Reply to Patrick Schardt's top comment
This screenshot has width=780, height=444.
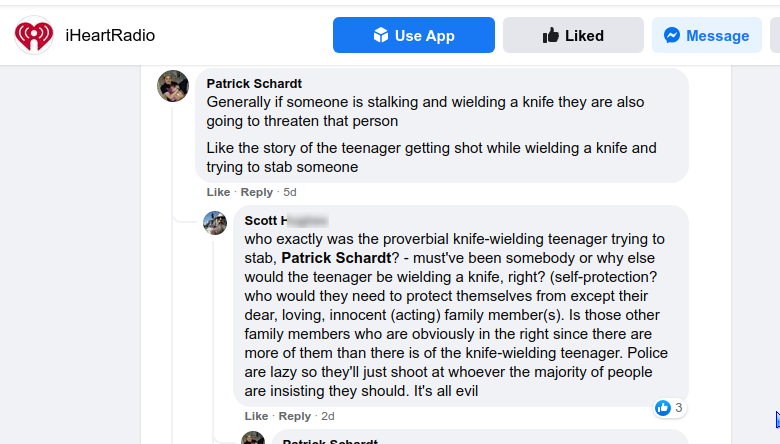257,192
